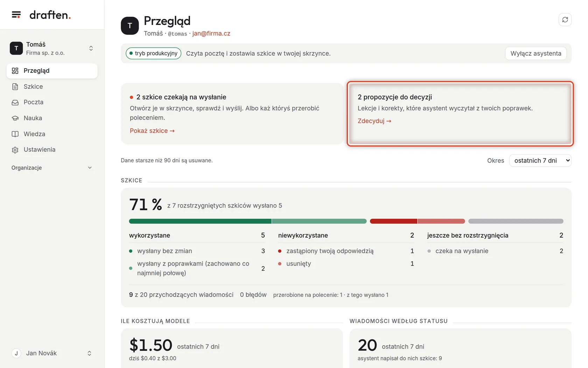
Task: Click the tryb produkcyjny status badge
Action: (x=153, y=53)
